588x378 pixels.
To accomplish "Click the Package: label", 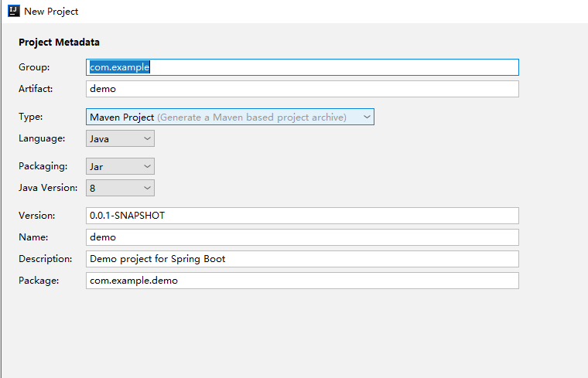I will tap(39, 281).
